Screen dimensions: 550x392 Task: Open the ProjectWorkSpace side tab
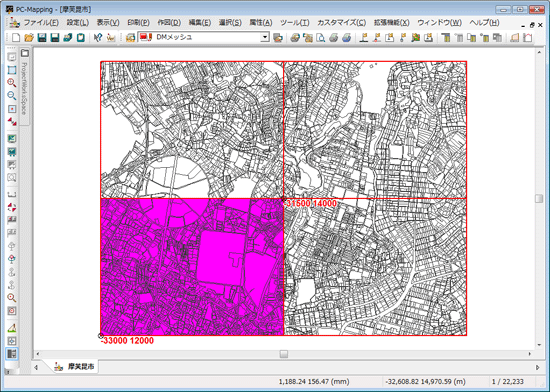(x=24, y=86)
